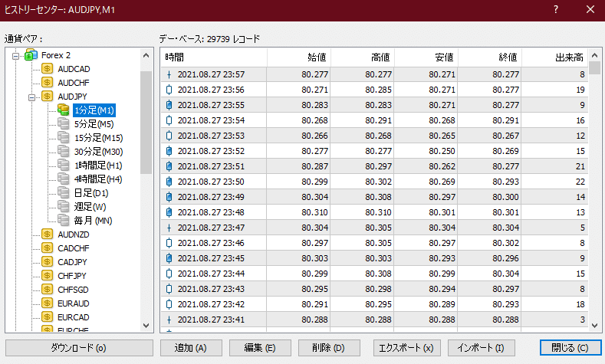Collapse the AUDJPY tree node
Screen dimensions: 605x364
(x=31, y=97)
